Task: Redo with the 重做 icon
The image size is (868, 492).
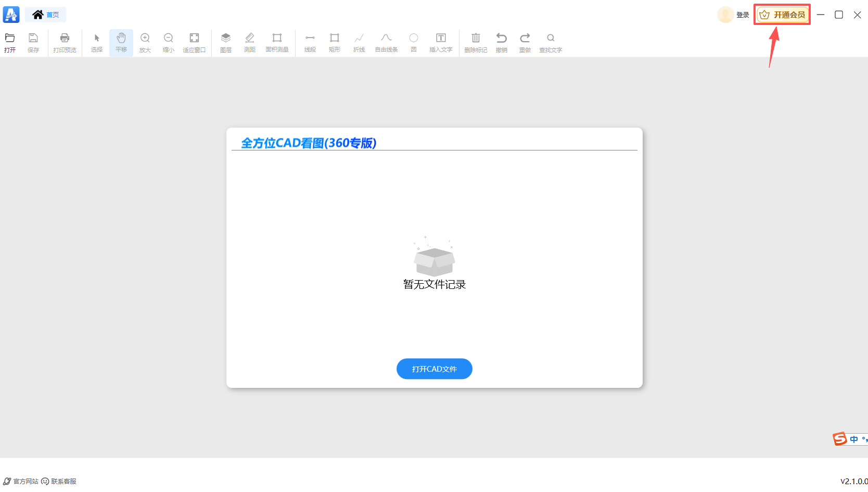Action: click(x=525, y=43)
